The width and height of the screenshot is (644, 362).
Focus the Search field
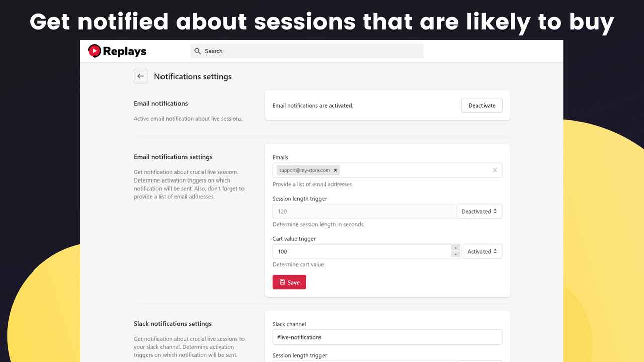pos(307,51)
